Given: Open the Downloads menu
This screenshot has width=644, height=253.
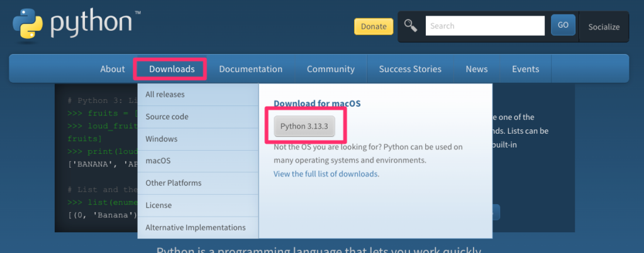Looking at the screenshot, I should pyautogui.click(x=172, y=69).
